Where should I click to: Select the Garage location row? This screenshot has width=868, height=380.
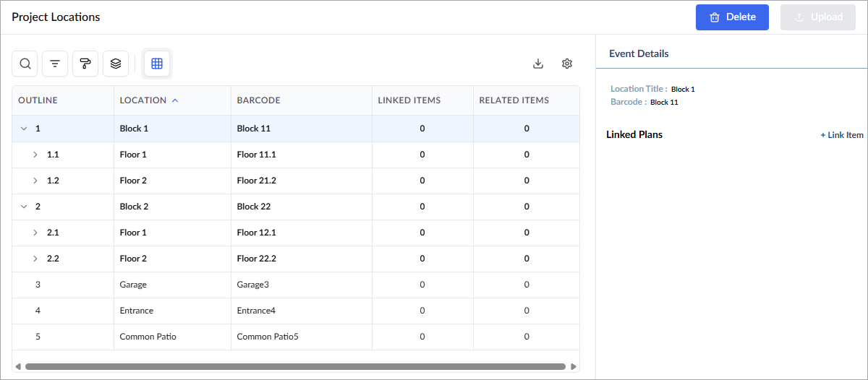coord(296,285)
